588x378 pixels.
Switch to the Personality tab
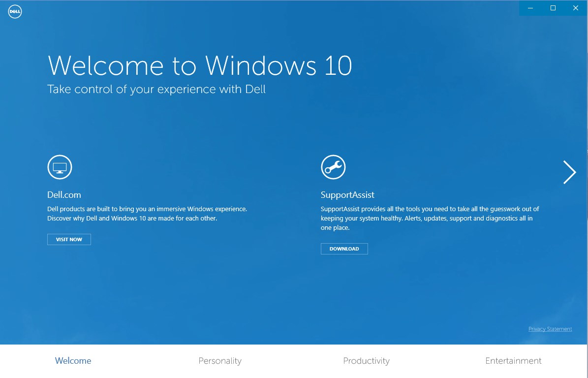(x=220, y=361)
